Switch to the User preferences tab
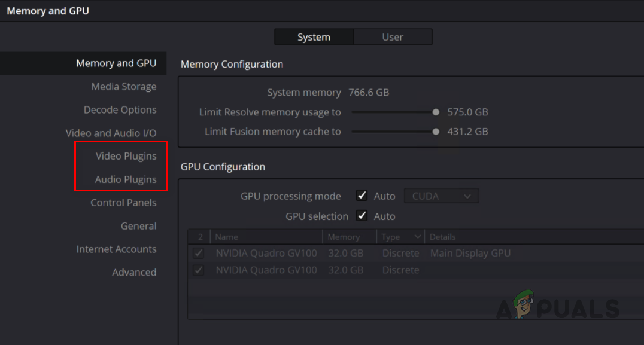644x345 pixels. click(x=393, y=36)
